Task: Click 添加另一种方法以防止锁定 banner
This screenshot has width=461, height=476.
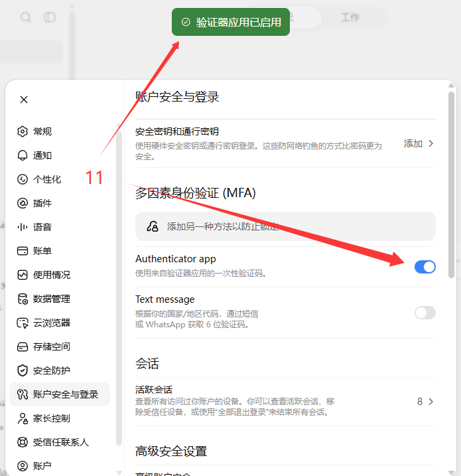Action: click(x=285, y=226)
